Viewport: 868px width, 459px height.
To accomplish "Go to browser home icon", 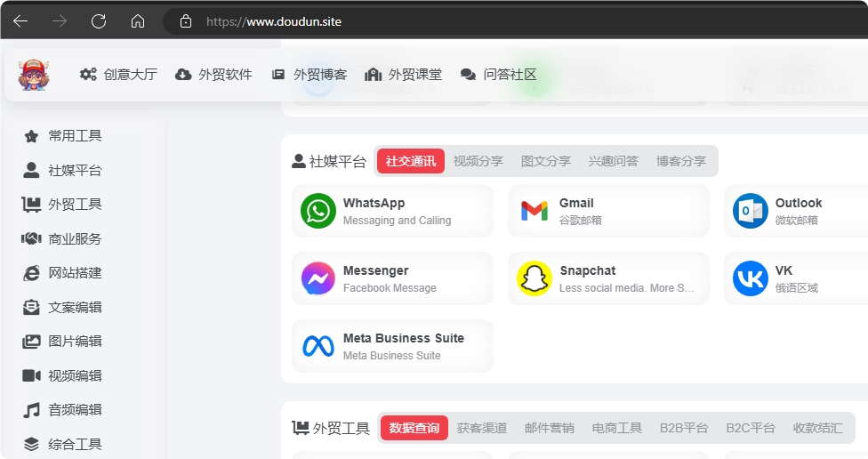I will click(138, 21).
